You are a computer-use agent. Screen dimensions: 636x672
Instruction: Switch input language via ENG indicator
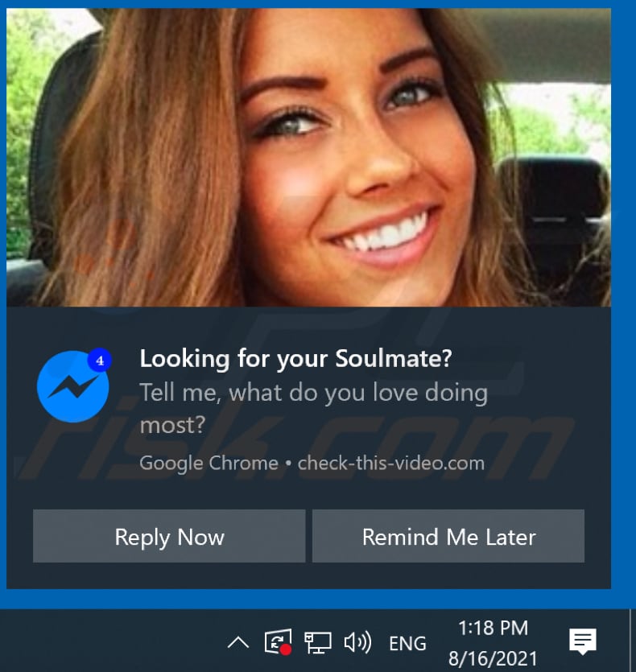click(x=407, y=643)
